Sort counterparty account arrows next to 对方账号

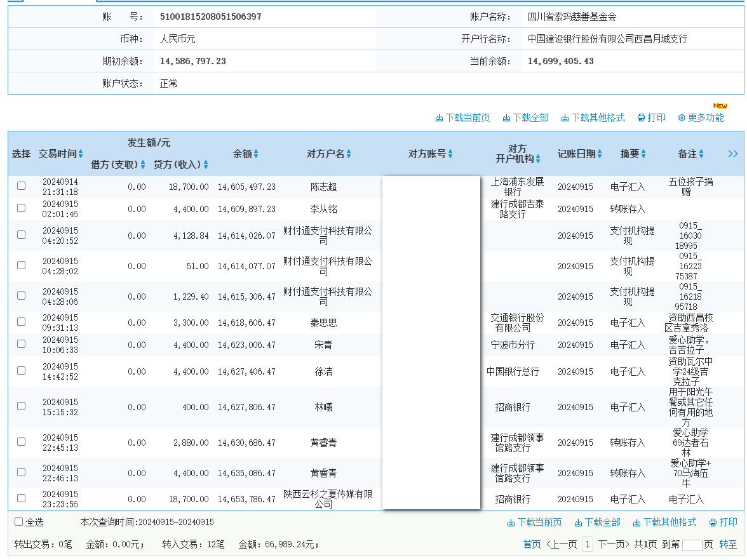pos(450,154)
